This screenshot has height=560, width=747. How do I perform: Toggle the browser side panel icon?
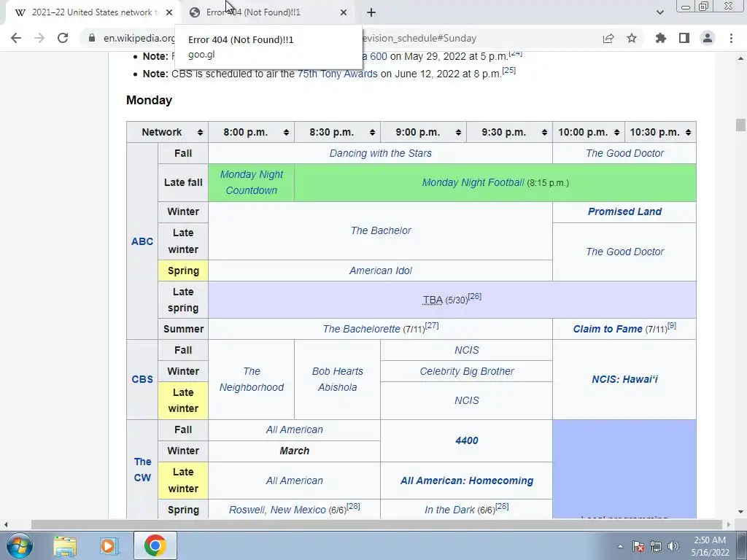click(684, 38)
